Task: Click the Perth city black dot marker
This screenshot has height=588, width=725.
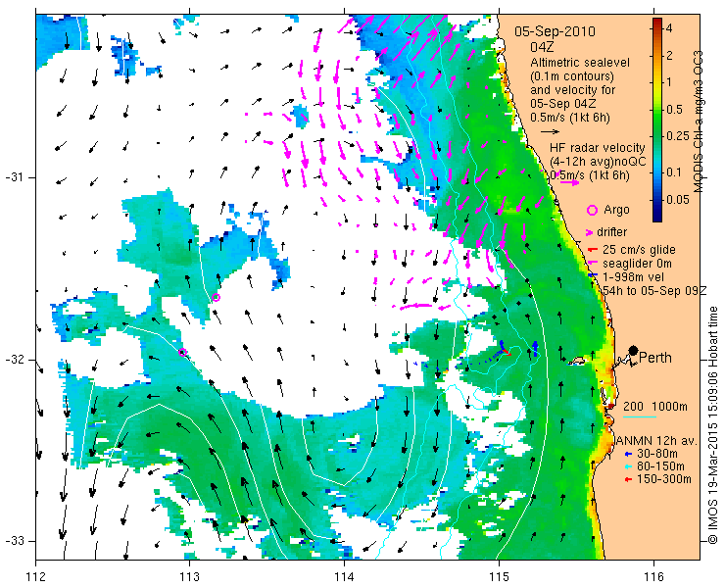Action: point(633,351)
